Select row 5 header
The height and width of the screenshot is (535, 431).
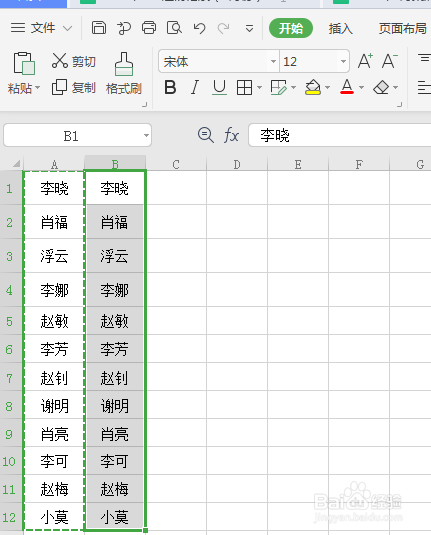[x=11, y=321]
